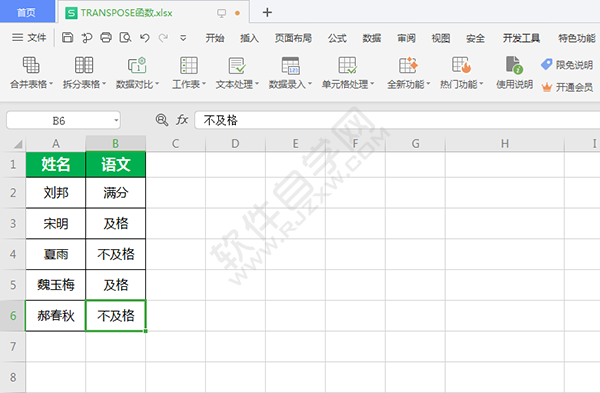Click the 文本处理 icon
600x393 pixels.
tap(237, 65)
